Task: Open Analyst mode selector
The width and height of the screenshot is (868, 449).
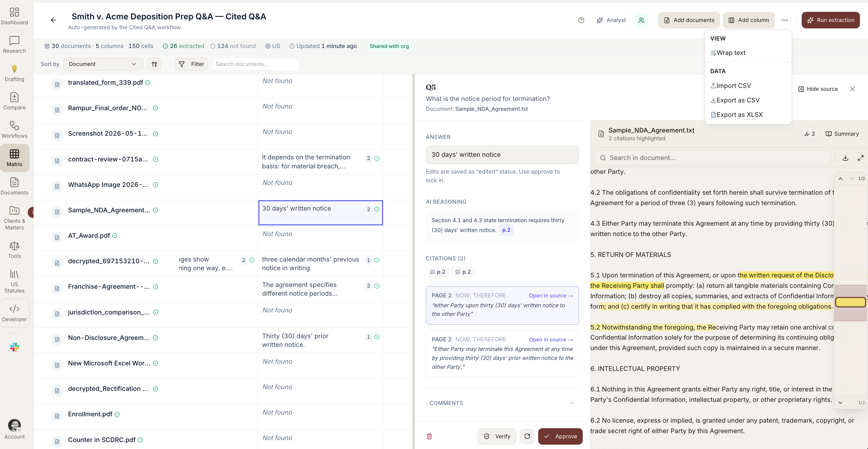Action: tap(611, 20)
